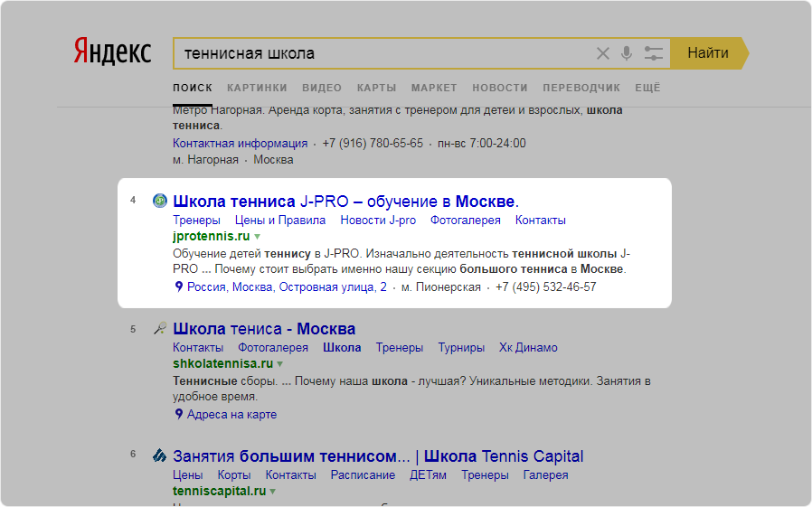812x507 pixels.
Task: Click into the search input field
Action: (380, 53)
